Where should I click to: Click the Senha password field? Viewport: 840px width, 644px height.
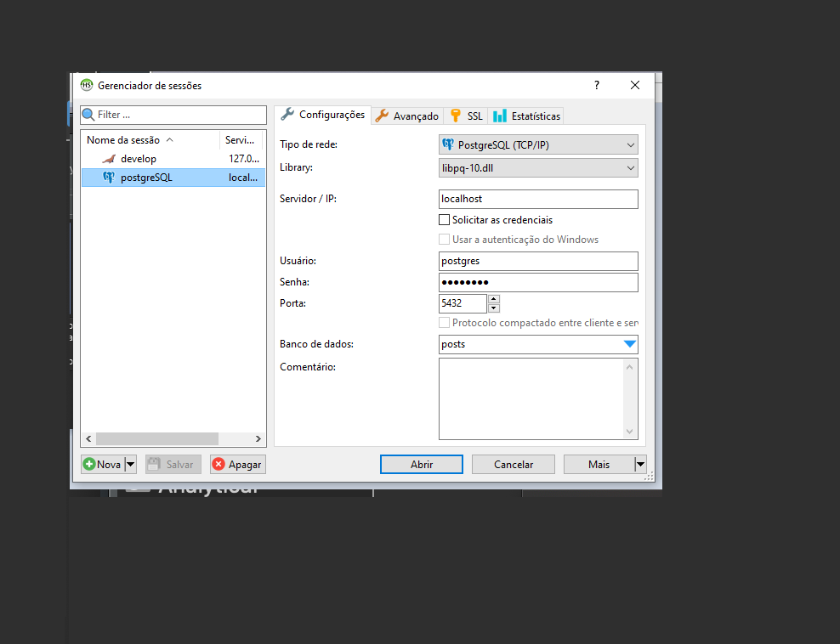pyautogui.click(x=538, y=283)
